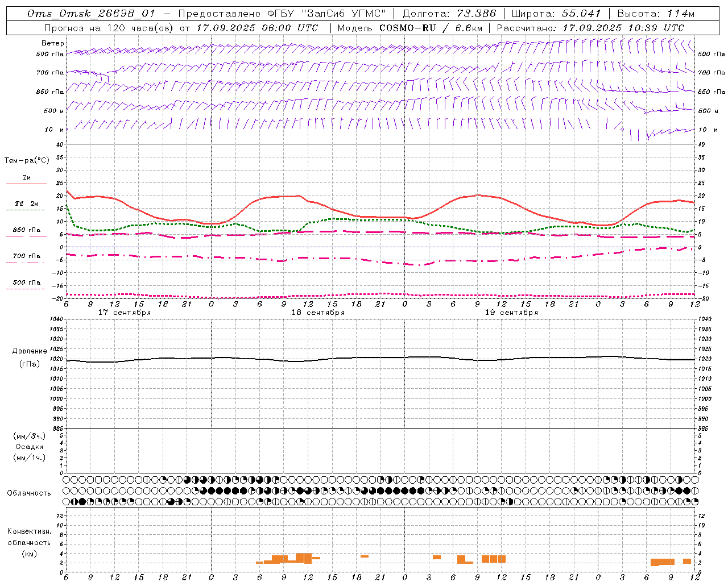This screenshot has width=728, height=582.
Task: Click the Рассчитано: 17.09.2025 10:39 UTC timestamp
Action: pyautogui.click(x=590, y=28)
